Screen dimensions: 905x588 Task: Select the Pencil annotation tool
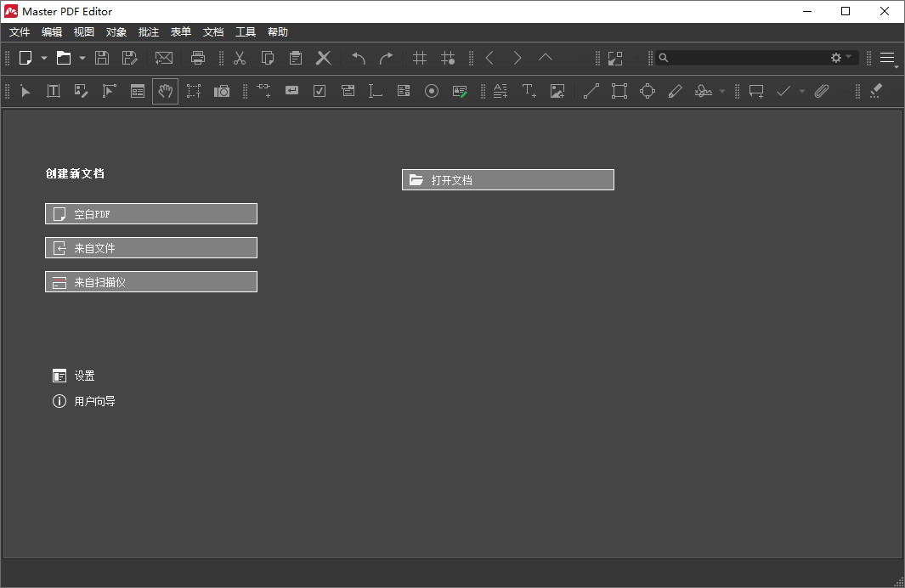tap(675, 91)
